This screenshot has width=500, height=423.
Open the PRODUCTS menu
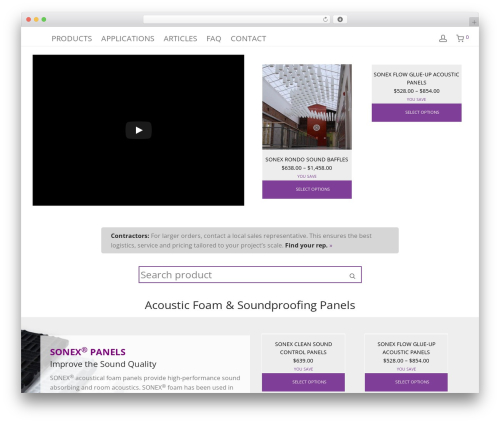click(72, 39)
